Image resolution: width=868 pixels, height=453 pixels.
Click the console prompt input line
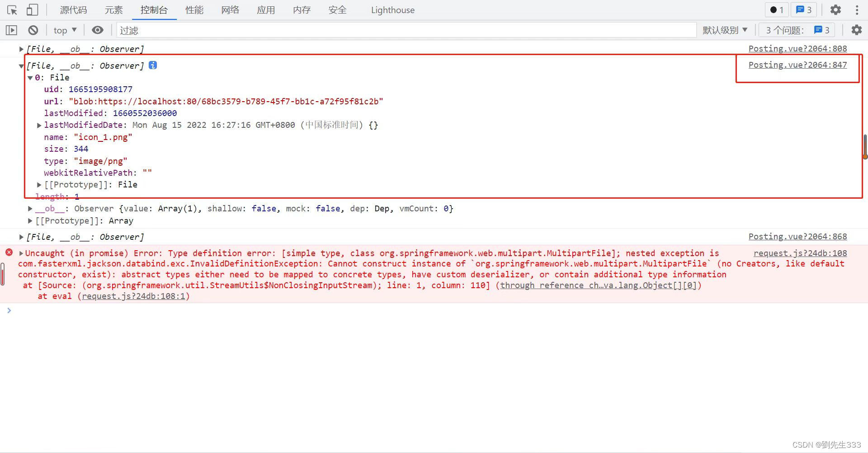pyautogui.click(x=434, y=310)
